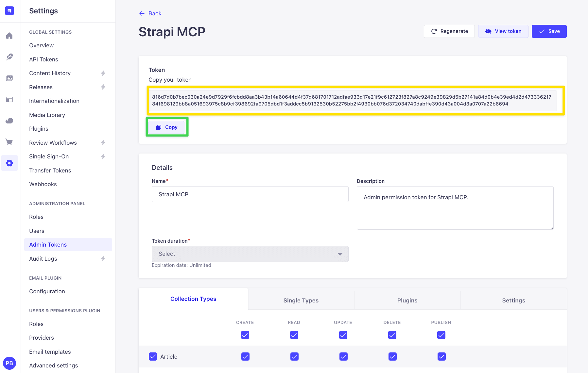The height and width of the screenshot is (373, 588).
Task: Open the PB user avatar
Action: (9, 363)
